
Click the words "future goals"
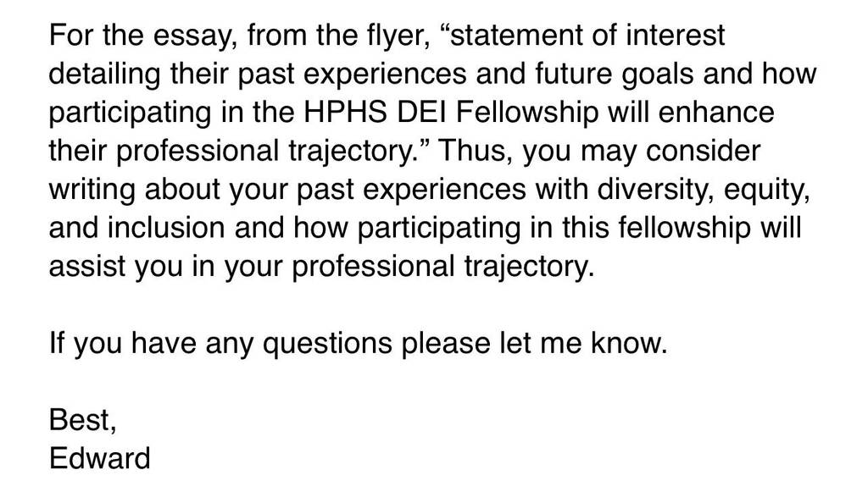click(x=614, y=74)
